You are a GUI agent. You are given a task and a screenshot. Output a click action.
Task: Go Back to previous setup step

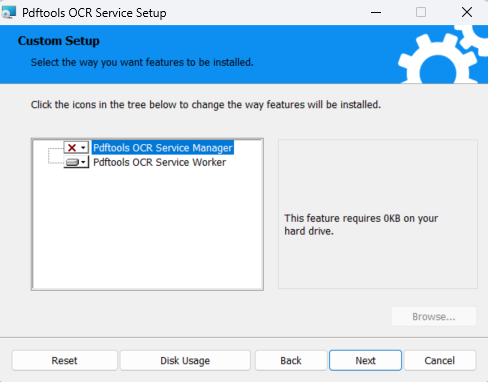(291, 360)
